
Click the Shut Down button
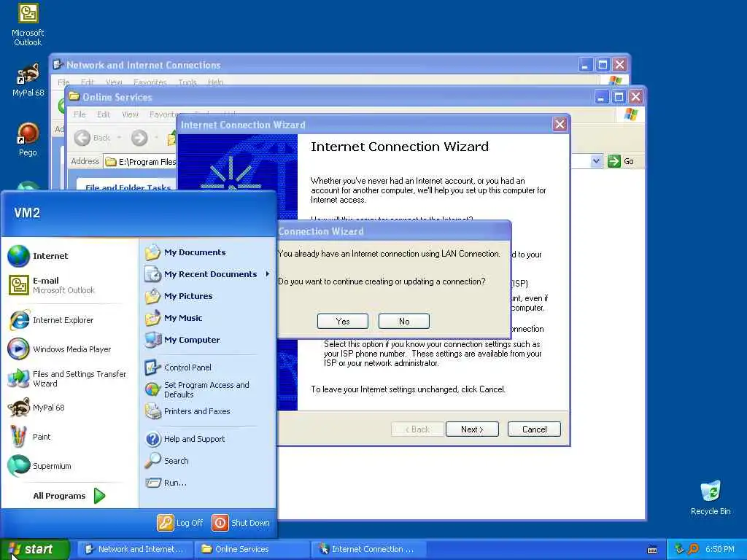point(241,522)
